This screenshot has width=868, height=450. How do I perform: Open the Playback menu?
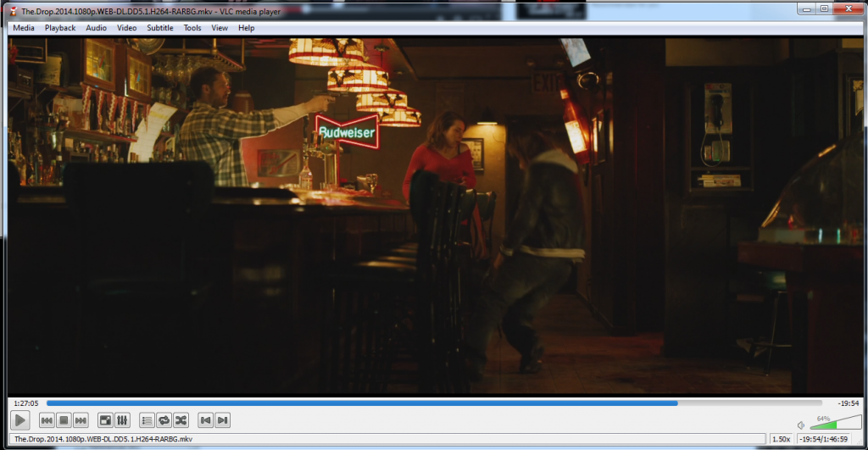[x=60, y=28]
